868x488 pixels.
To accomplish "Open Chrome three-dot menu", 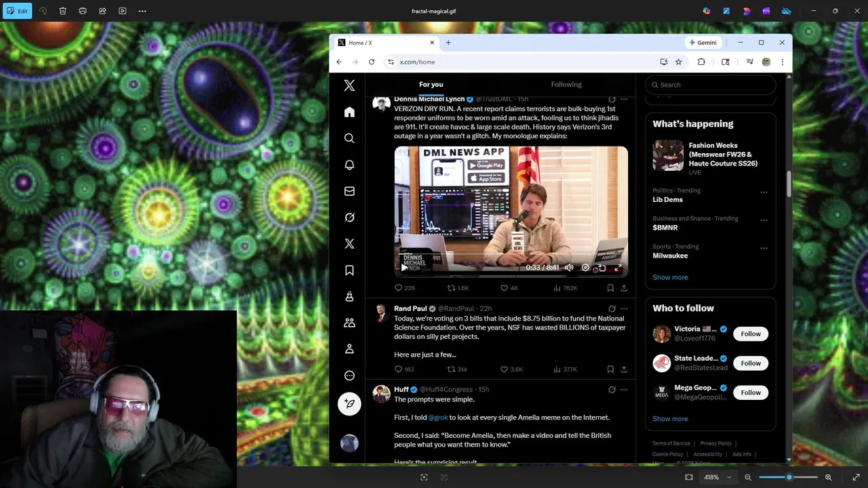I will pyautogui.click(x=782, y=62).
